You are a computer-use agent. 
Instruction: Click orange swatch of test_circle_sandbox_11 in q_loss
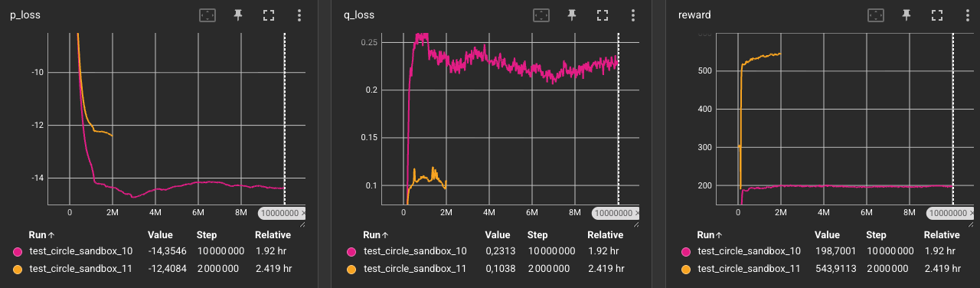point(351,269)
